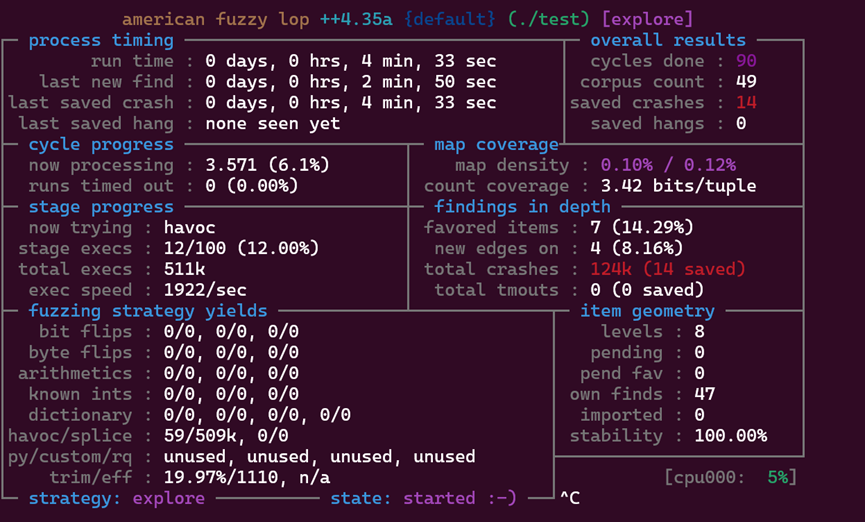The image size is (865, 522).
Task: Click total tmouts '0 (0 saved)'
Action: (647, 291)
